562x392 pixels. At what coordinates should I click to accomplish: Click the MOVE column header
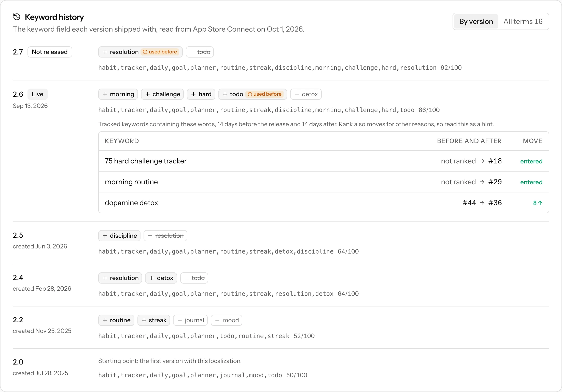(x=532, y=141)
